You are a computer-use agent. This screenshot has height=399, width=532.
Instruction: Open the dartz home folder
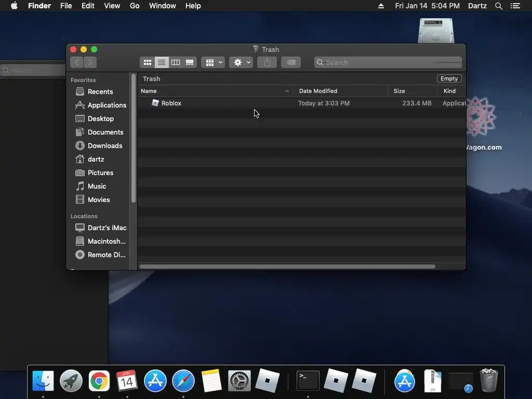[96, 159]
